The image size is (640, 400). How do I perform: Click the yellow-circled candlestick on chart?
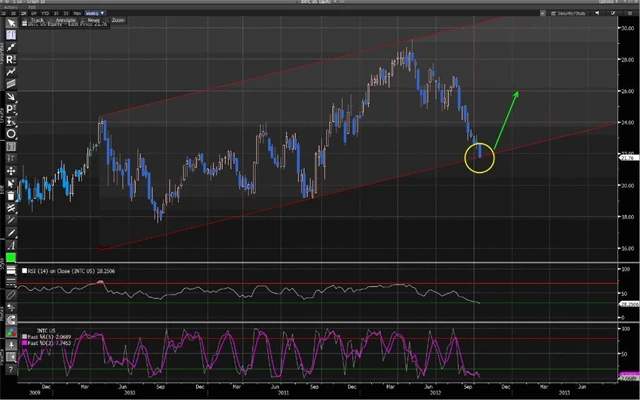coord(480,153)
